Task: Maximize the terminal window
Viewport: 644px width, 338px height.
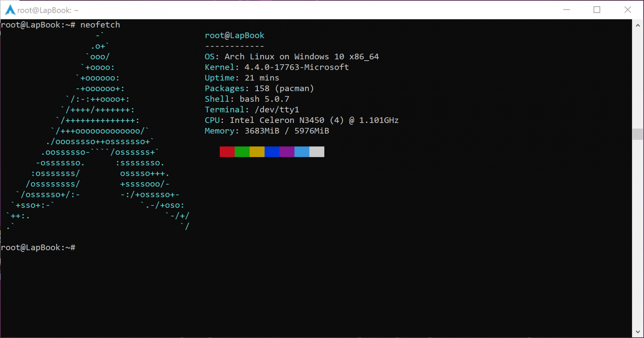Action: [x=597, y=10]
